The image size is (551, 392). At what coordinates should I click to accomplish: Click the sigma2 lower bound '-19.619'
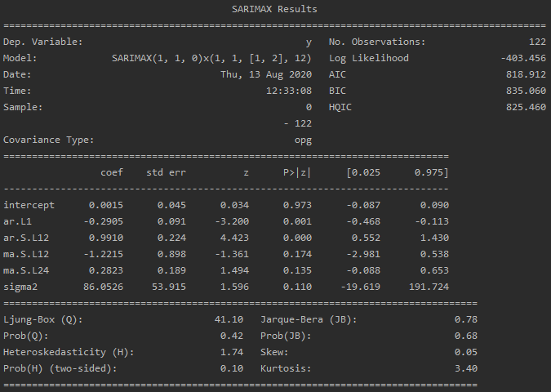coord(361,287)
